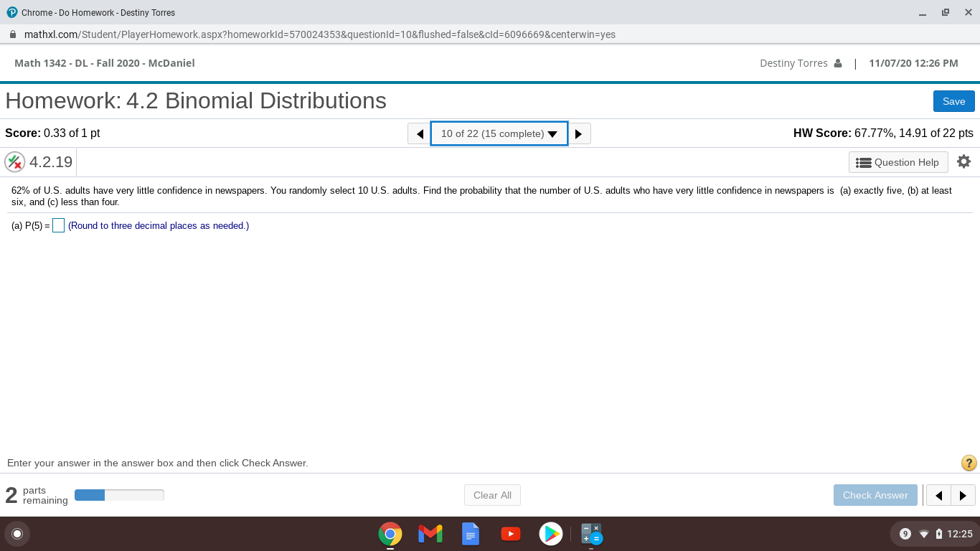Click the padlock site security icon
Image resolution: width=980 pixels, height=551 pixels.
(x=13, y=34)
